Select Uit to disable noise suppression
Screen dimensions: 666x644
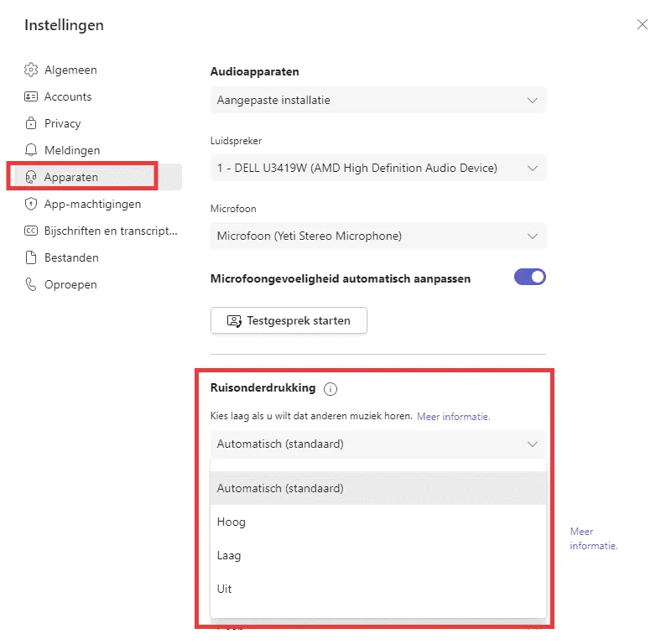[225, 589]
